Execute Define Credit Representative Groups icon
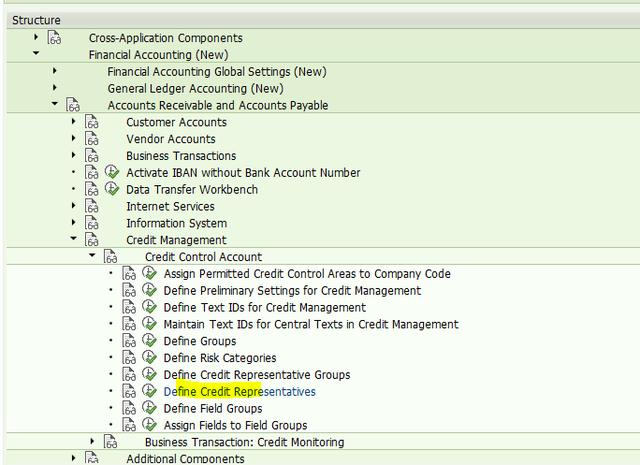 149,374
